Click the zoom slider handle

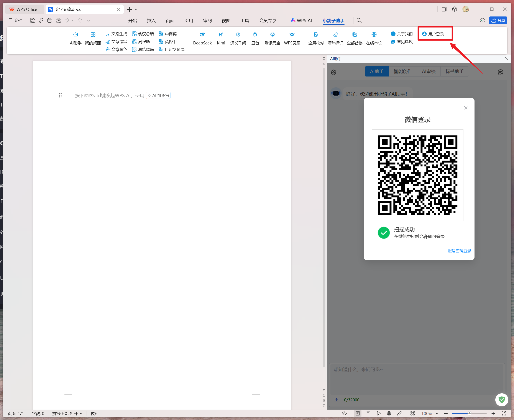(469, 413)
